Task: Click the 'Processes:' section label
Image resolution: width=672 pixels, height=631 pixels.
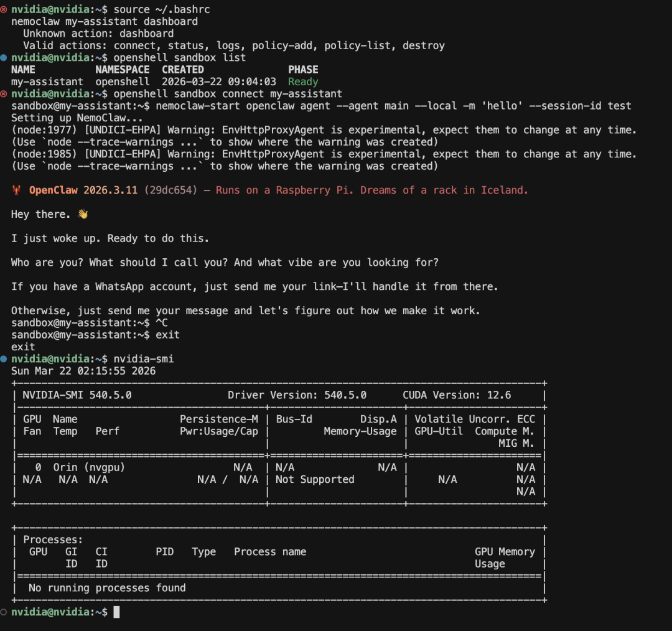Action: tap(53, 540)
